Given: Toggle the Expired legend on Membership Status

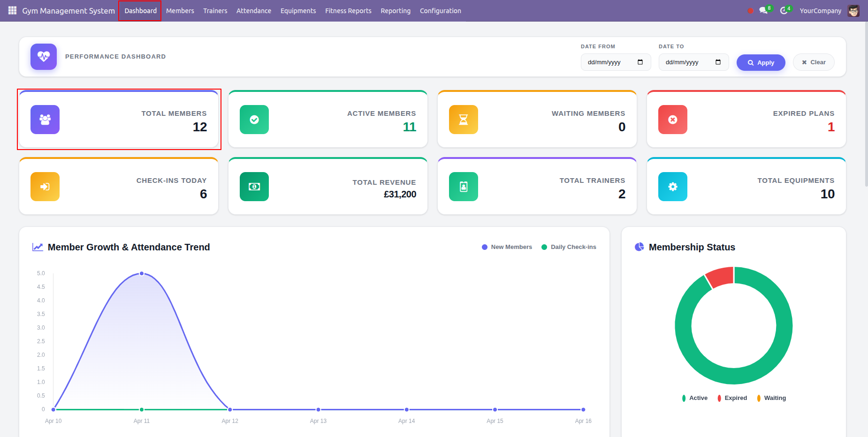Looking at the screenshot, I should [732, 398].
